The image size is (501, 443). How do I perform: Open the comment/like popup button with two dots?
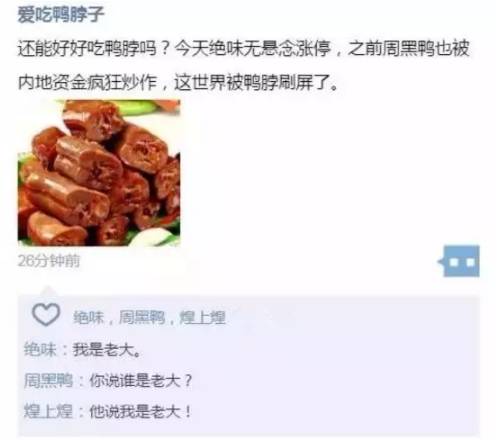click(x=459, y=262)
